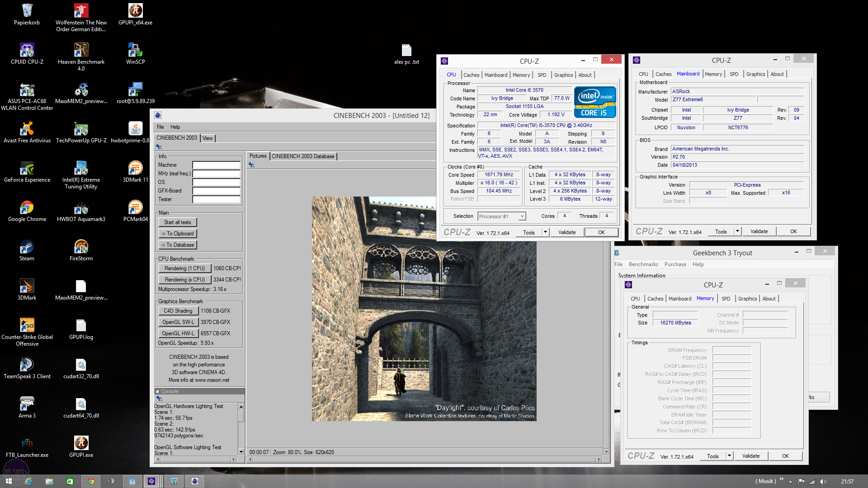Switch to CINEBENCH 2003 Database tab
The width and height of the screenshot is (868, 488).
pyautogui.click(x=303, y=156)
